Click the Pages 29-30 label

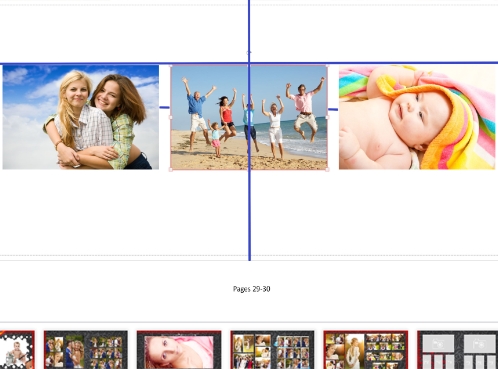[252, 289]
